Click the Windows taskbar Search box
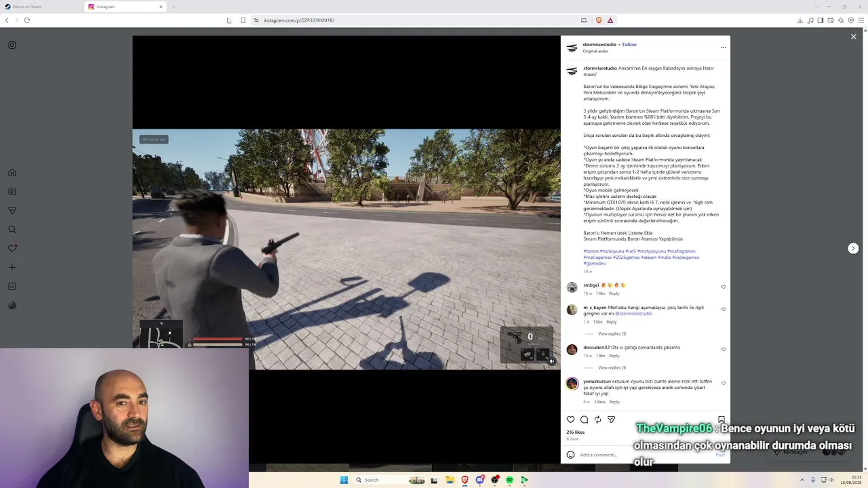 click(391, 480)
